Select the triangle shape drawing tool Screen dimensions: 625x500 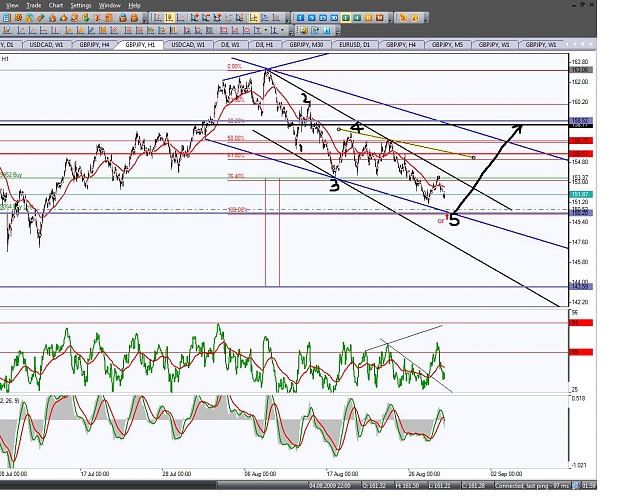[x=235, y=30]
